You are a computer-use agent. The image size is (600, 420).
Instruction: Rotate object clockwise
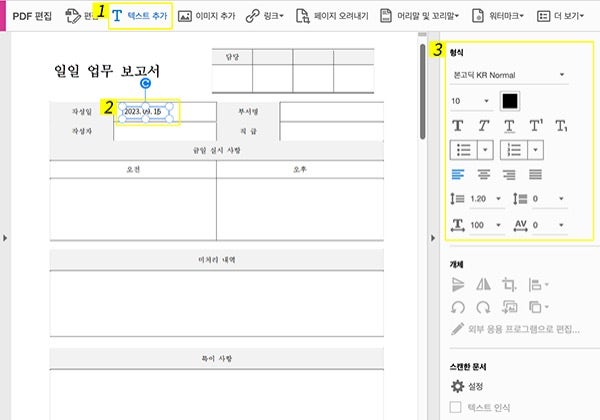click(x=483, y=307)
